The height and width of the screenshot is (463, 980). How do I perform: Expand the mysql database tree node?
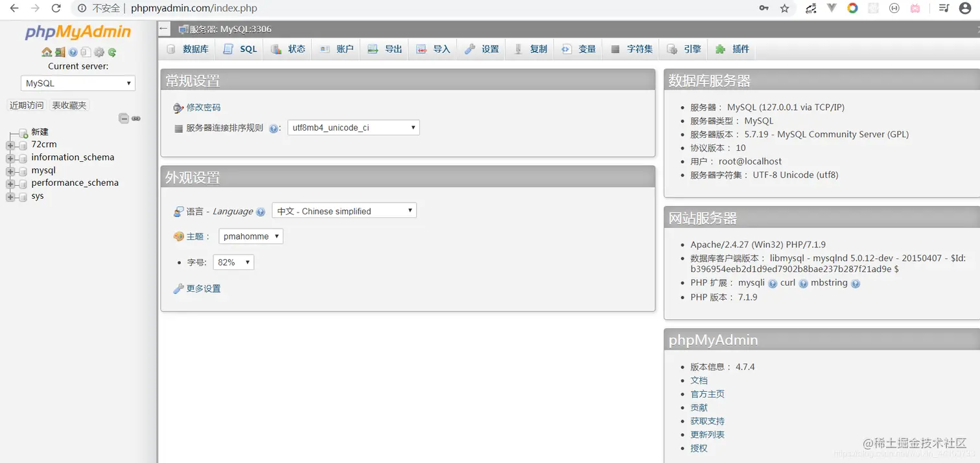pyautogui.click(x=10, y=171)
